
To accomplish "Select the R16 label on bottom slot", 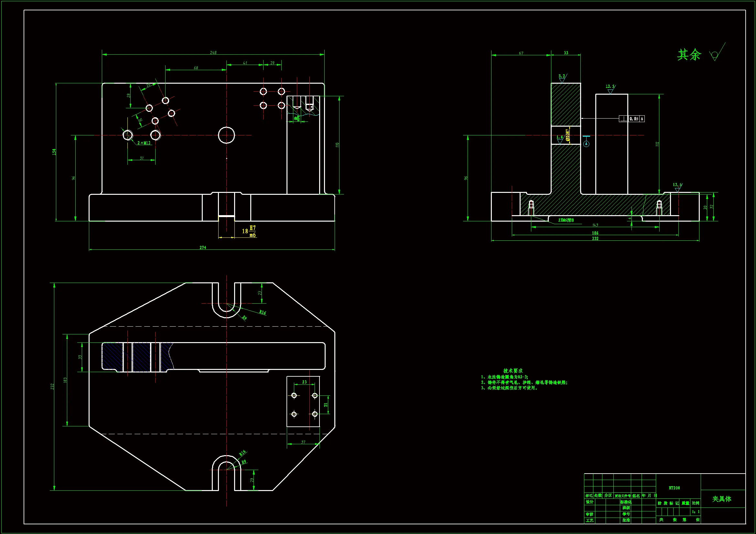I will tap(243, 453).
